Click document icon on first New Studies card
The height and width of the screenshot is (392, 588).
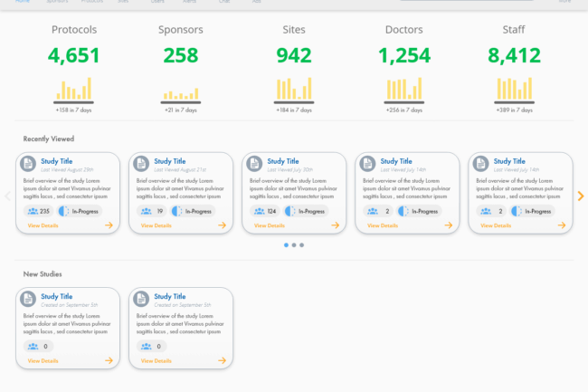(29, 299)
